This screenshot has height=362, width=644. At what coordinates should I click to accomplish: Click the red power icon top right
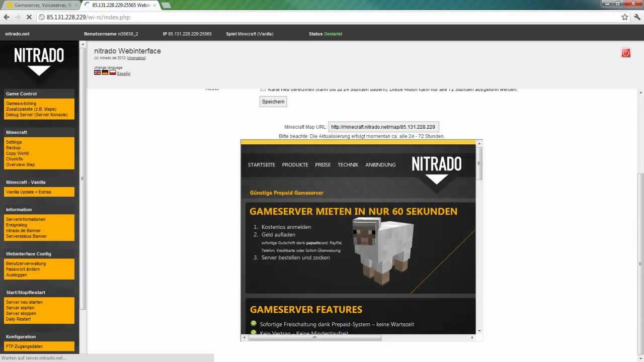coord(626,53)
